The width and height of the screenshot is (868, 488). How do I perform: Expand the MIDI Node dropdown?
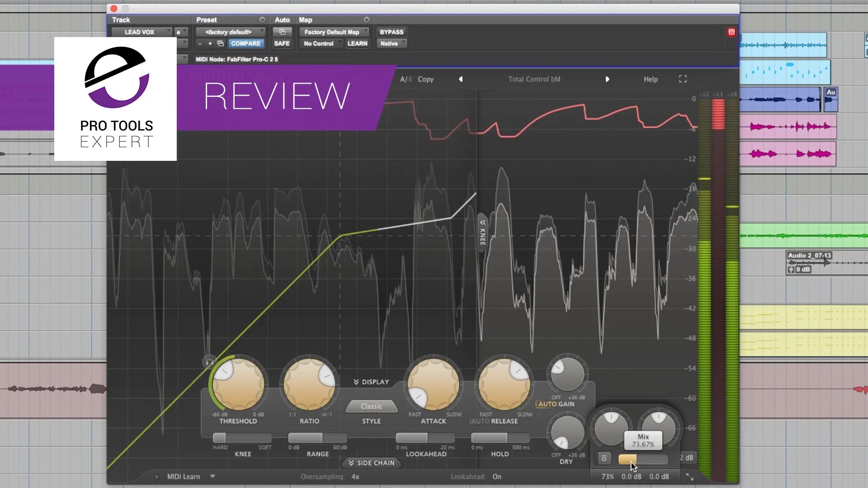187,59
